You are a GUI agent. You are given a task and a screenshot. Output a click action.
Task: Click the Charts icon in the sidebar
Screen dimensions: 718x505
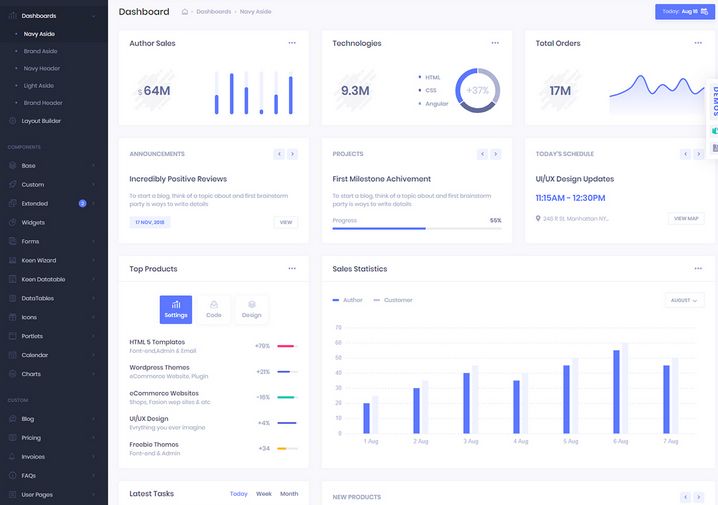point(12,374)
